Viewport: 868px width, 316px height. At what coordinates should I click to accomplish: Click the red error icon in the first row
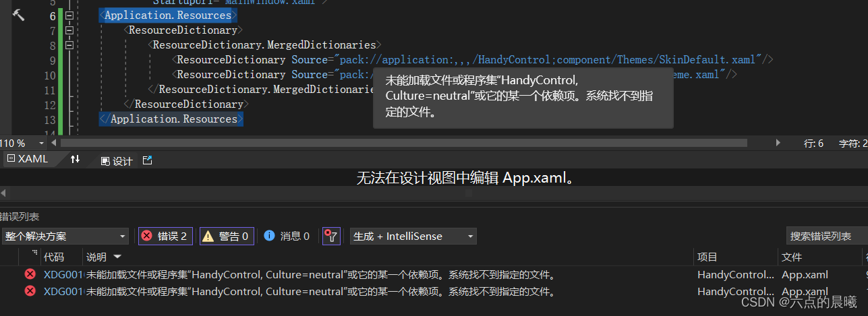click(x=30, y=274)
